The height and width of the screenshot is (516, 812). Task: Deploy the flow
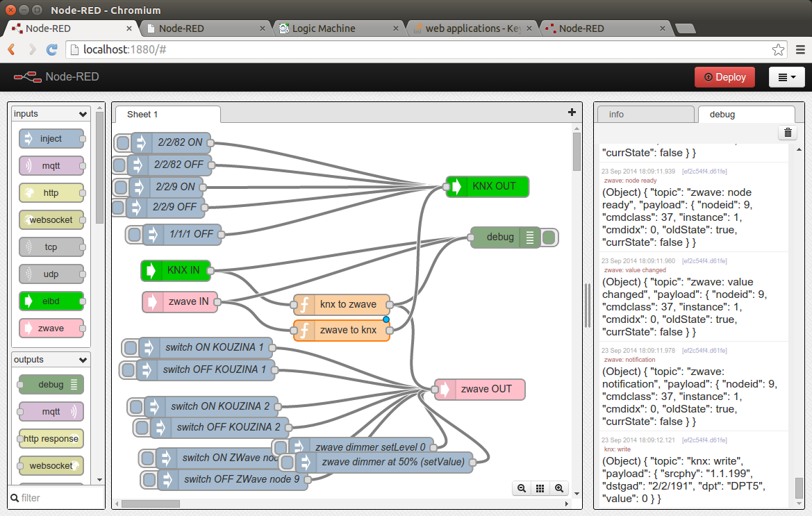tap(724, 77)
